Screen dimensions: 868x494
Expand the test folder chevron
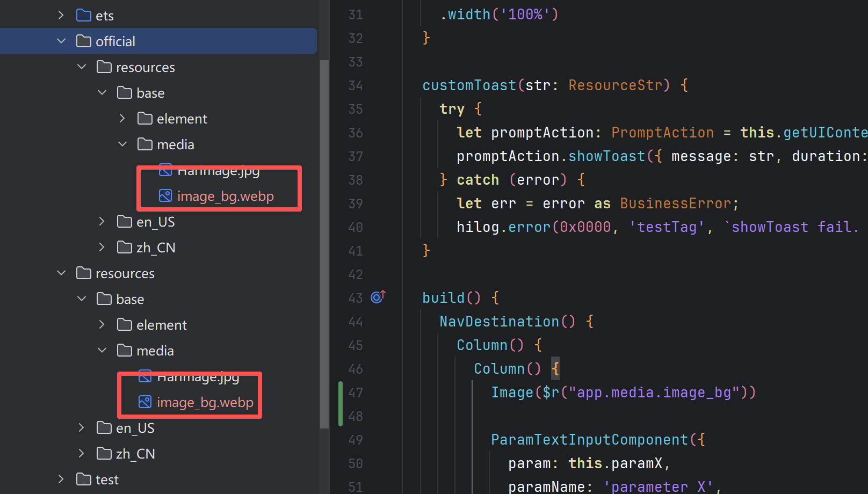(61, 480)
